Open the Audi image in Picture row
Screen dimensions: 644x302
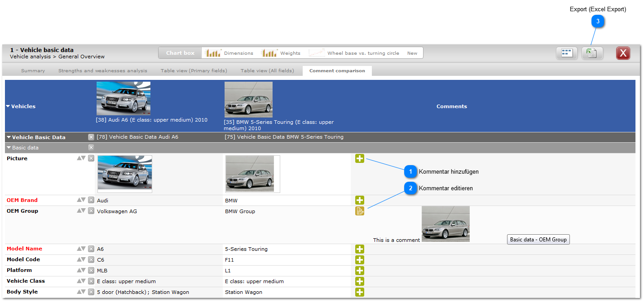pyautogui.click(x=125, y=174)
